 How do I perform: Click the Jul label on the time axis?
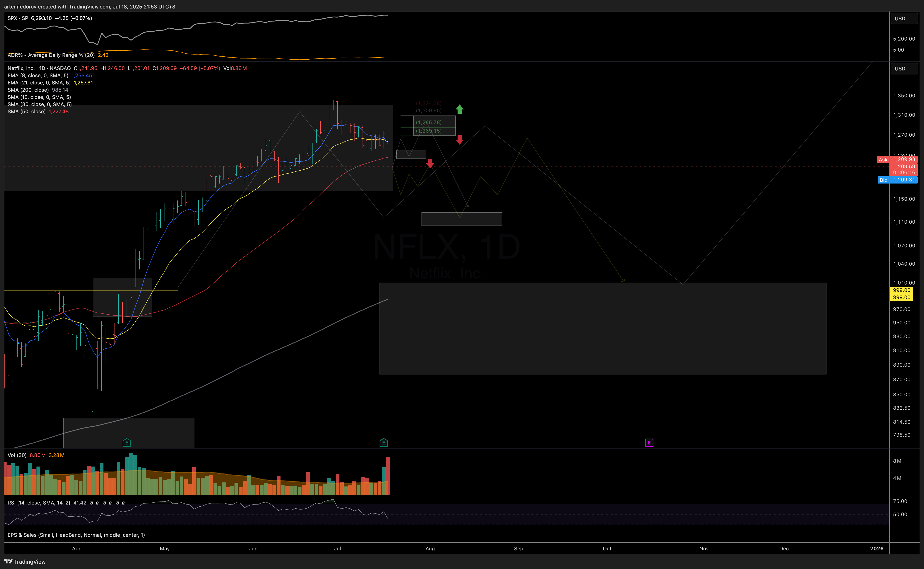coord(337,548)
